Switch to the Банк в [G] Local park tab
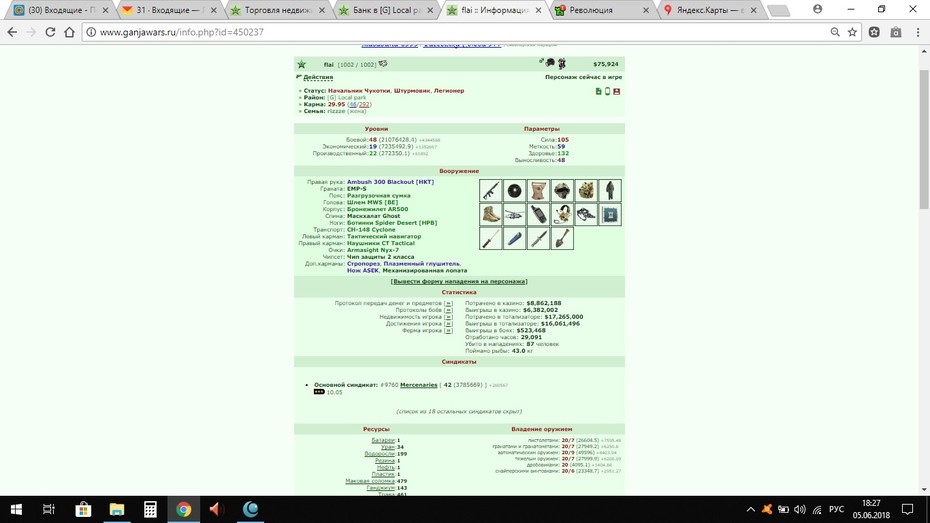Viewport: 930px width, 523px height. coord(386,10)
